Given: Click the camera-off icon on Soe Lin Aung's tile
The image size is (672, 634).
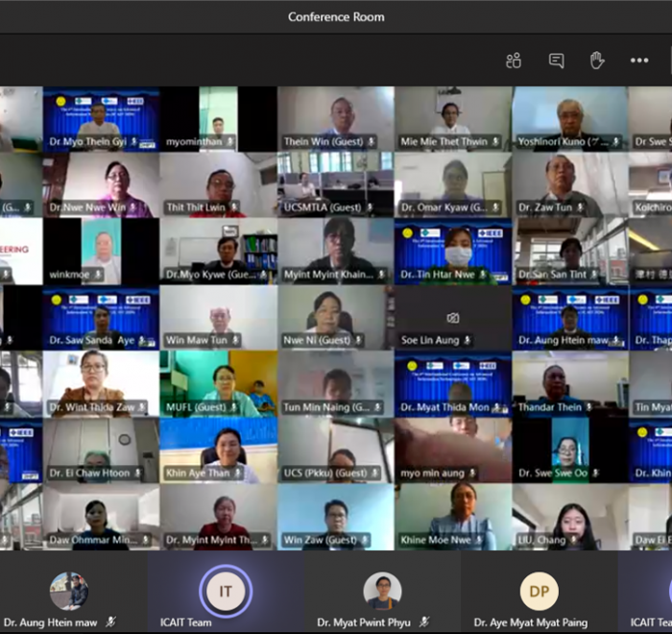Looking at the screenshot, I should pyautogui.click(x=453, y=318).
